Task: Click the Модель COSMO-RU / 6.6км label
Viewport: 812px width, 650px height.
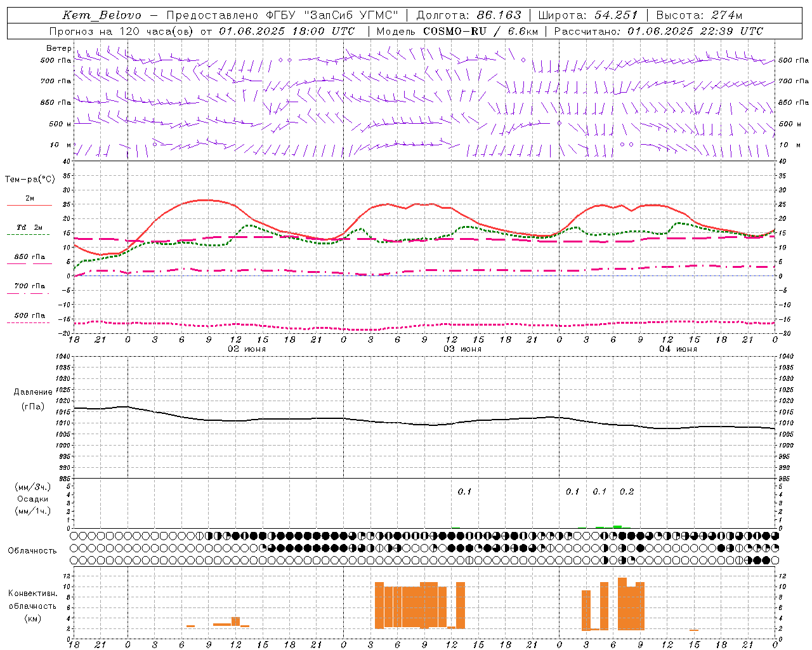Action: (x=457, y=31)
